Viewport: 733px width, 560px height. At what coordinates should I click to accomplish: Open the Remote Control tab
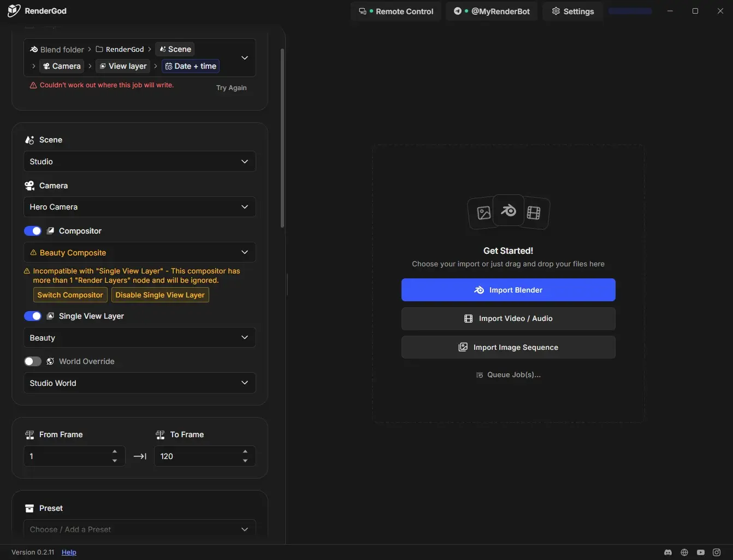pyautogui.click(x=395, y=11)
